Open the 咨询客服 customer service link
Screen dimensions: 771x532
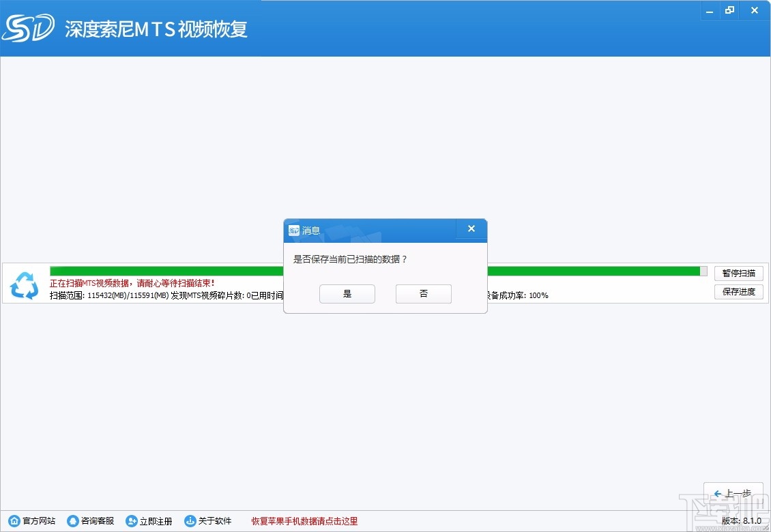point(96,520)
